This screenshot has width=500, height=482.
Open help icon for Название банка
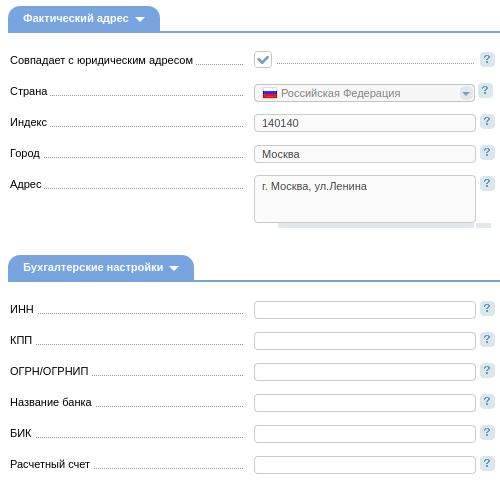click(487, 402)
